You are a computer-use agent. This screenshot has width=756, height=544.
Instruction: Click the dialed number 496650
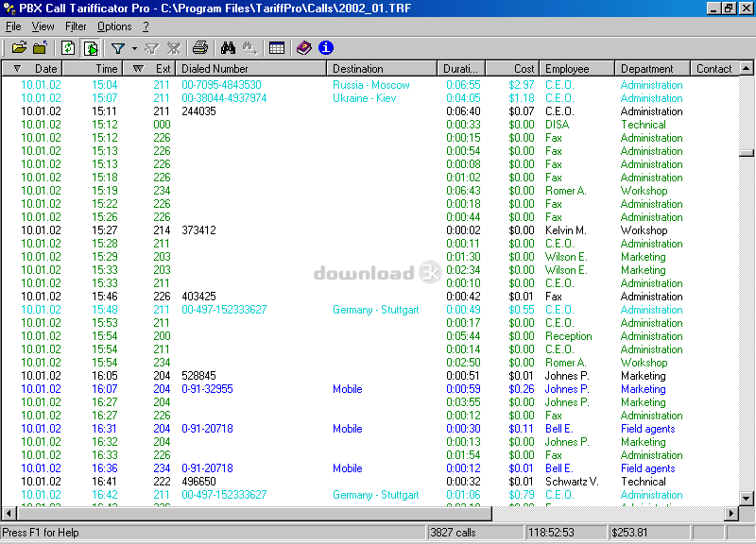pos(198,482)
